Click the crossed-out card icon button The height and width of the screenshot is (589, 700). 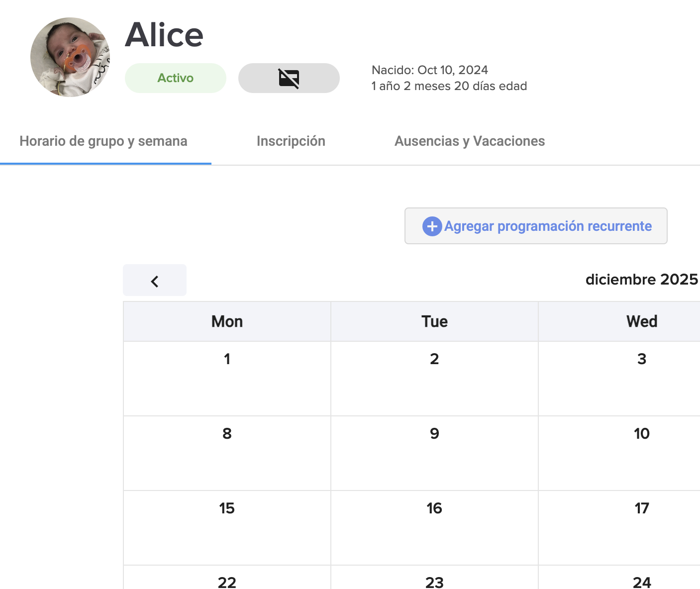point(289,78)
